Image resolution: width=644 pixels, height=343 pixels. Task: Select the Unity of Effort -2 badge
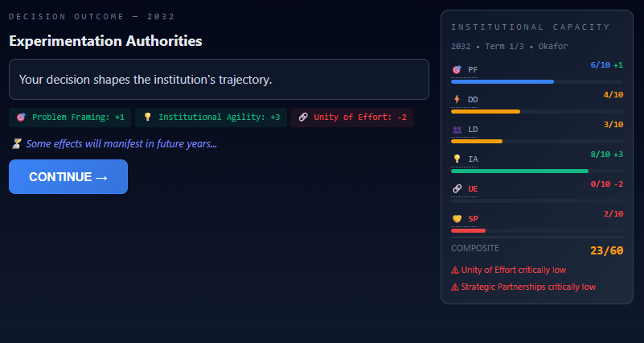352,118
